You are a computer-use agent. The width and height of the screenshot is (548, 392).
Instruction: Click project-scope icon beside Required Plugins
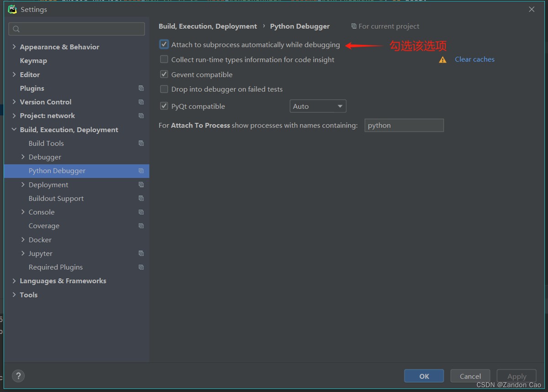click(141, 267)
